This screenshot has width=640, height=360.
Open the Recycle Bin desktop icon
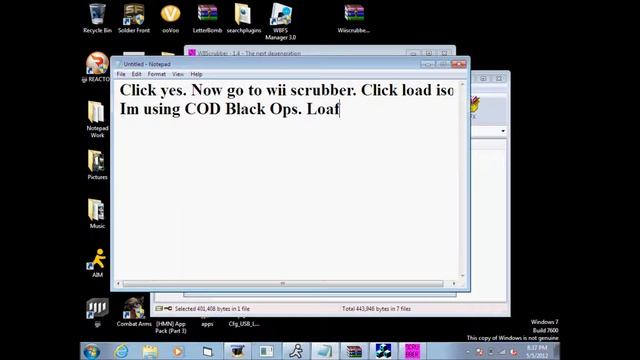[x=97, y=19]
